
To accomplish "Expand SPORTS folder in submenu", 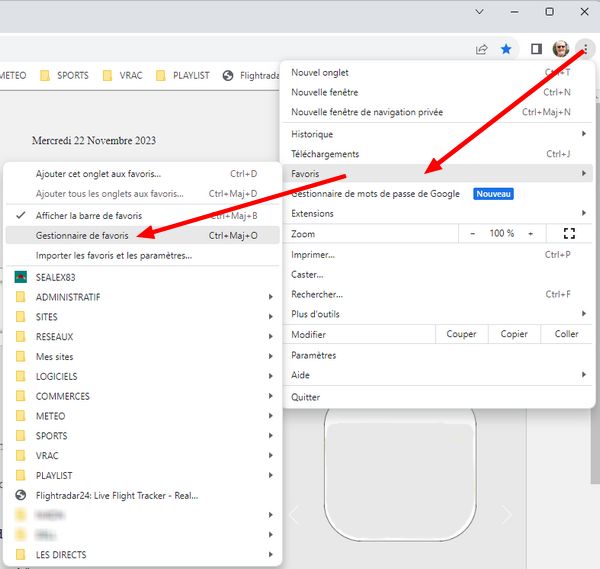I will click(x=142, y=436).
